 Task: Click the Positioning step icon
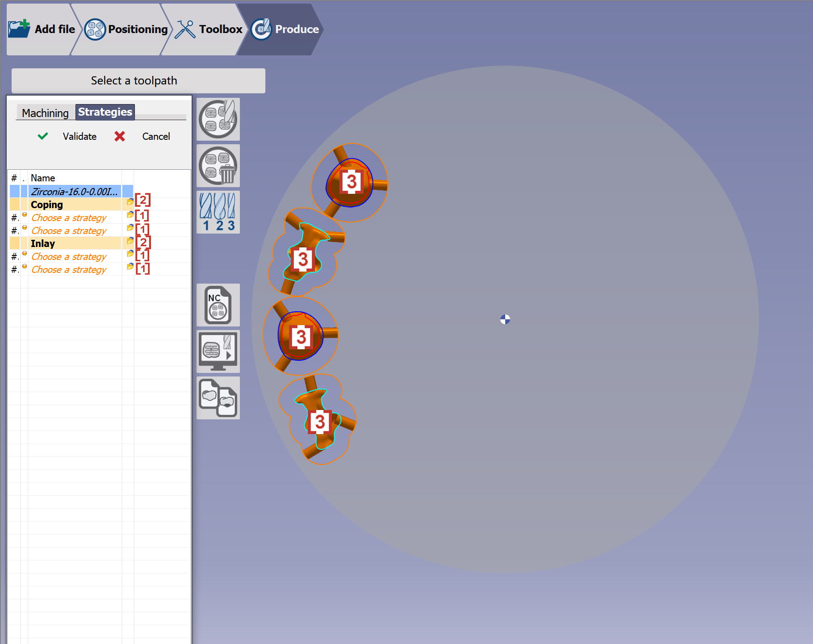point(95,29)
